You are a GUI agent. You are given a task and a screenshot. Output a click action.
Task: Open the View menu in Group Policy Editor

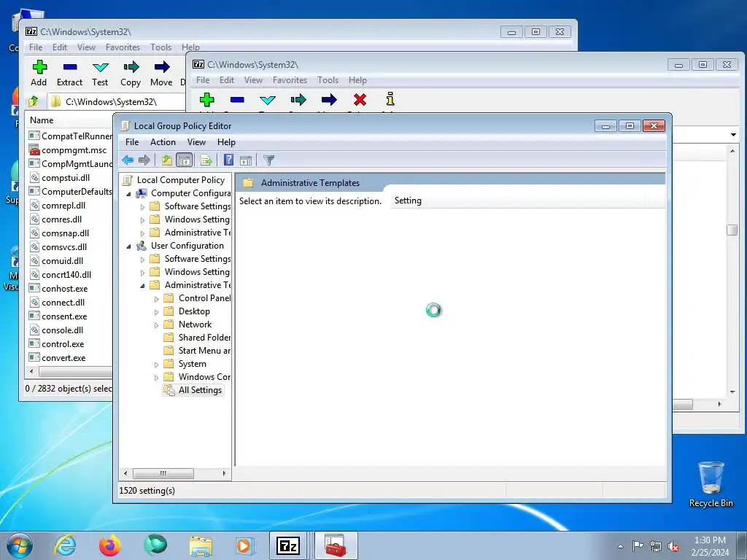[196, 142]
